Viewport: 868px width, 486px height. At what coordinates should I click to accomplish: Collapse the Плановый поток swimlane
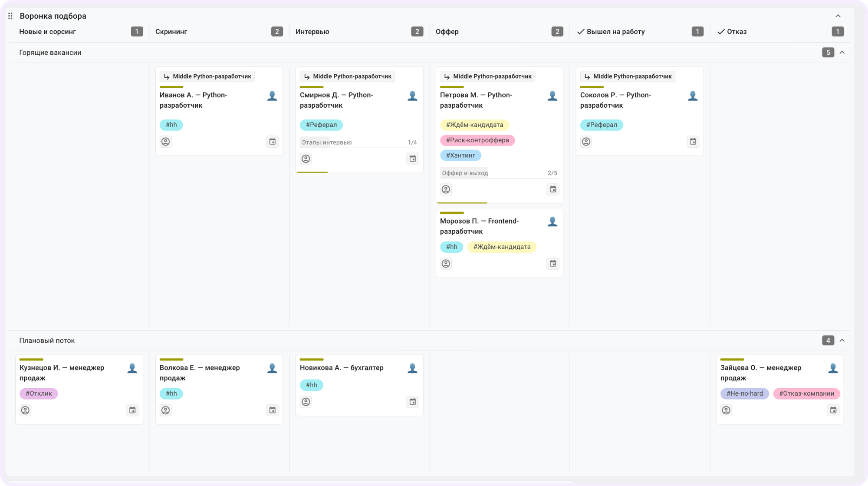842,341
